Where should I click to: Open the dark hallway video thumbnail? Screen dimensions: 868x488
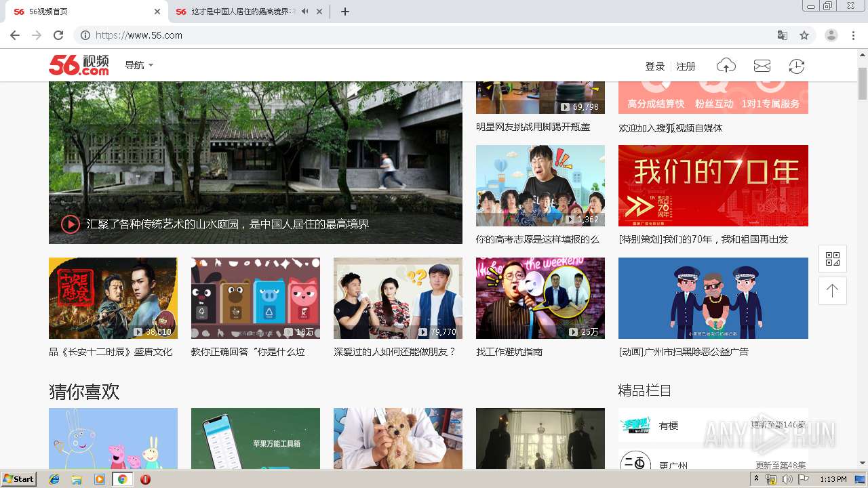[540, 439]
